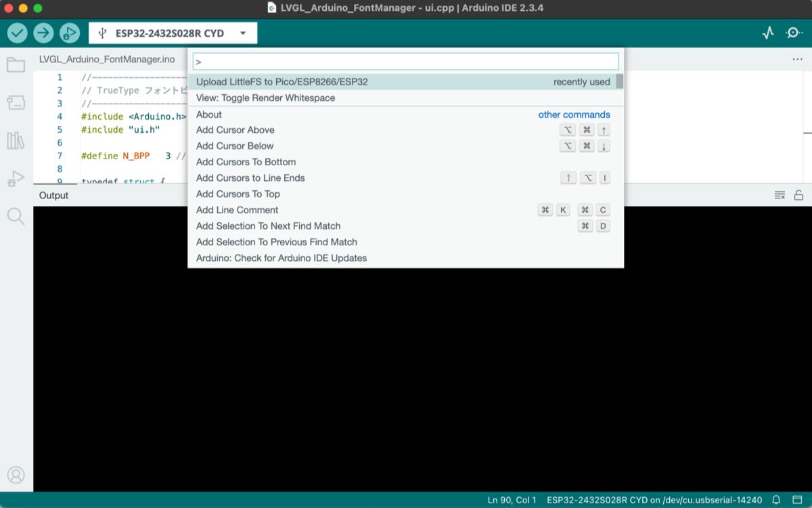This screenshot has height=508, width=812.
Task: Open the board selector dropdown
Action: click(x=173, y=33)
